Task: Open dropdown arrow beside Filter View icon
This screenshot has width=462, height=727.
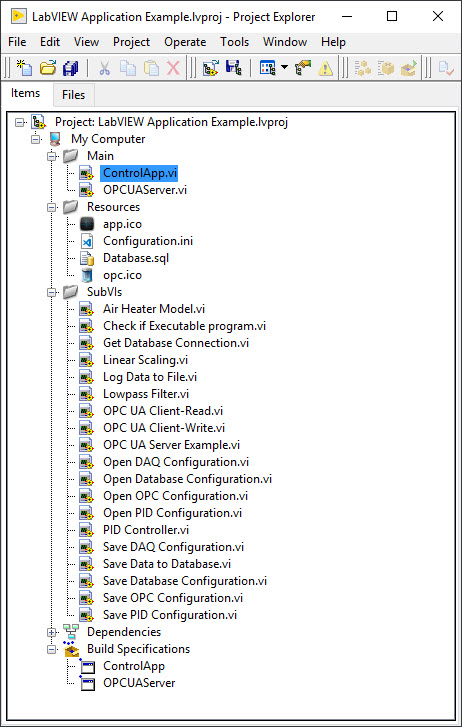Action: 284,68
